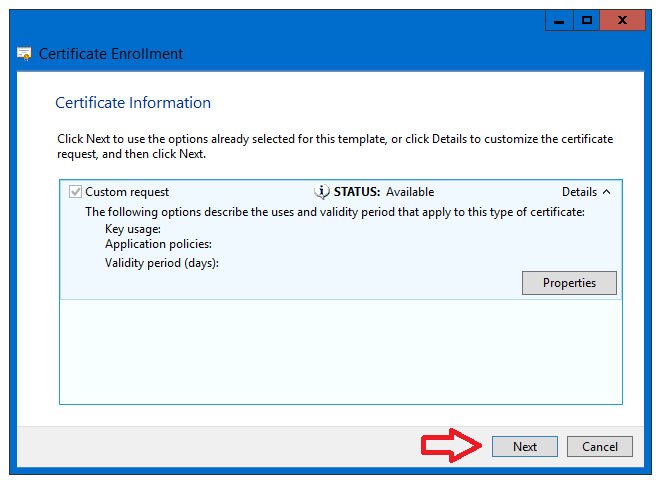Select the Custom request label text

click(x=127, y=192)
